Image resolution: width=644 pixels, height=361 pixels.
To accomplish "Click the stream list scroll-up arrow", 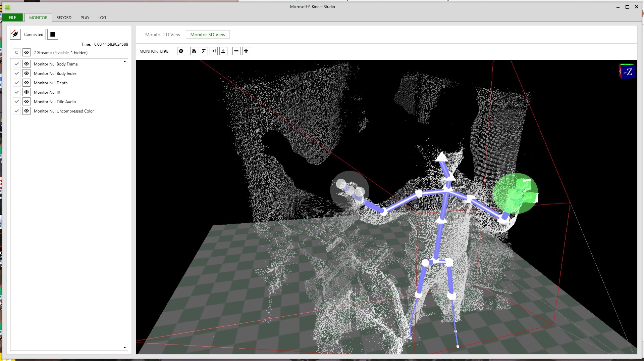I will click(x=125, y=61).
